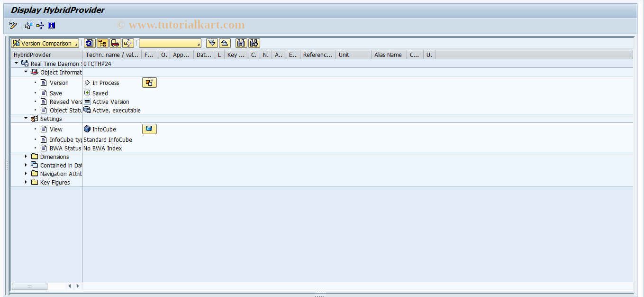
Task: Click the Display/Change pencil icon
Action: (x=13, y=26)
